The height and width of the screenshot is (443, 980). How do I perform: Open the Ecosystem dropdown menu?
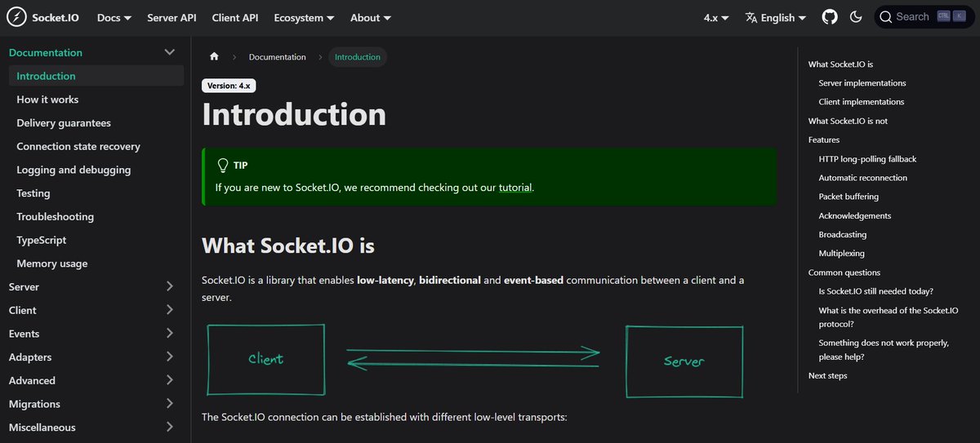coord(304,18)
